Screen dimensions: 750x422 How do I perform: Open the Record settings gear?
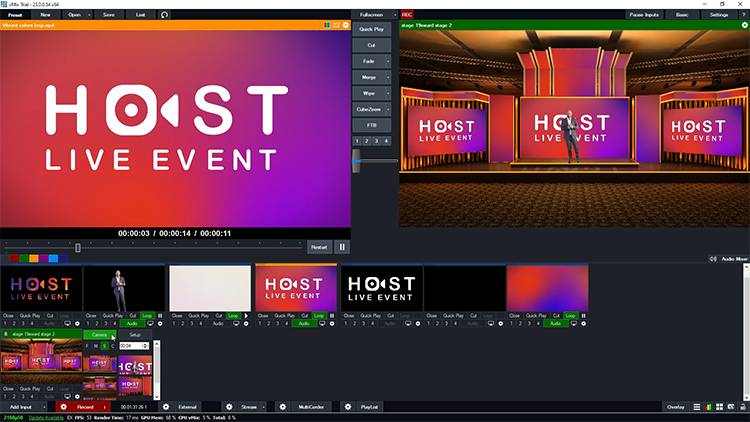[x=63, y=407]
